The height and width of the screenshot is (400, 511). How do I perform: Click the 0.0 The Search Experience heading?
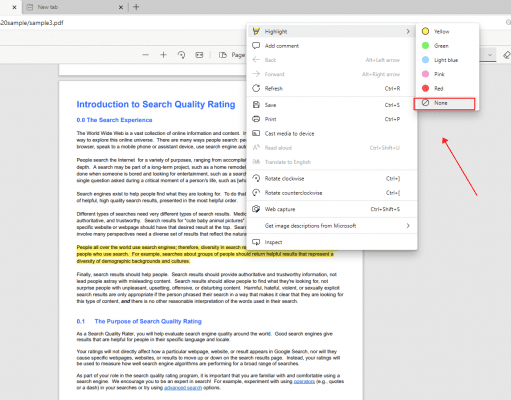coord(114,120)
